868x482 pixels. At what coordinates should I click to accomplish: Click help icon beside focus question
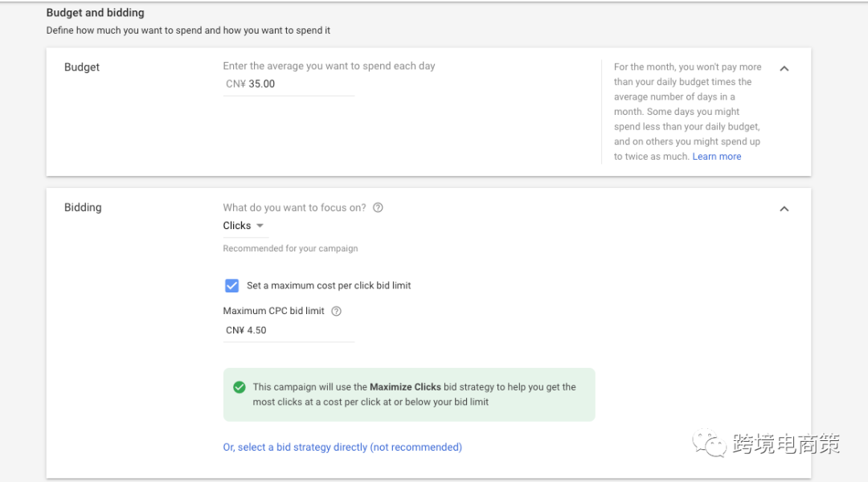(x=378, y=207)
